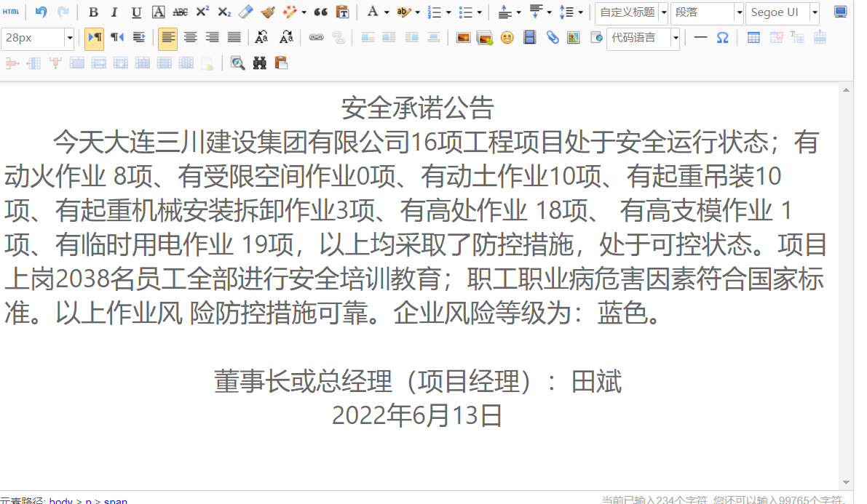Insert a horizontal rule

tap(700, 37)
